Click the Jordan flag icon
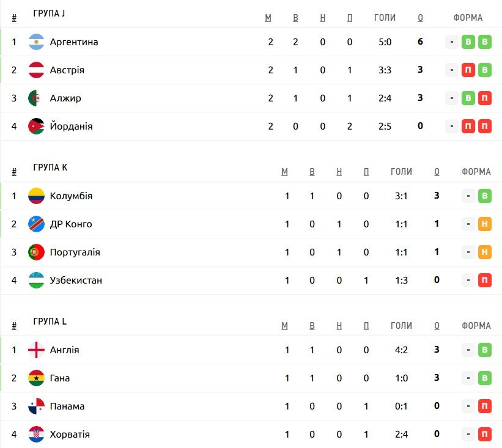Image resolution: width=502 pixels, height=448 pixels. pos(36,127)
